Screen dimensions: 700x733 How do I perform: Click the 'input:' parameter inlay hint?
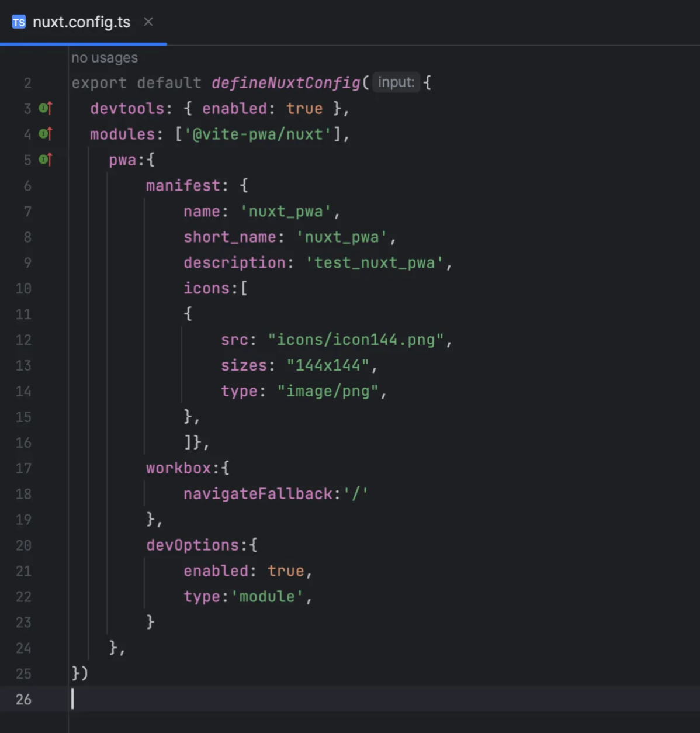(396, 82)
